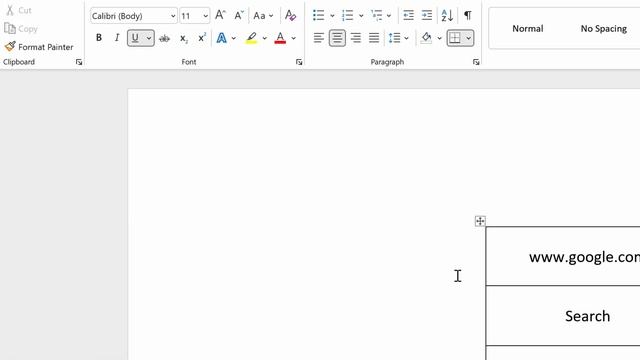
Task: Apply the yellow text highlight color
Action: click(251, 38)
